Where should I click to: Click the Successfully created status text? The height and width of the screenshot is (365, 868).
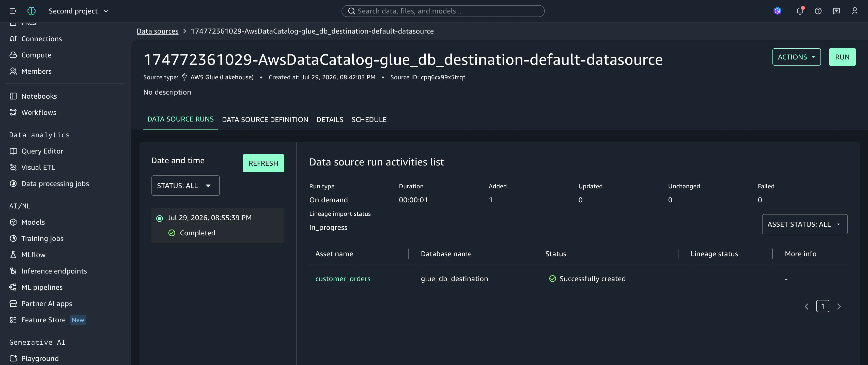(592, 278)
